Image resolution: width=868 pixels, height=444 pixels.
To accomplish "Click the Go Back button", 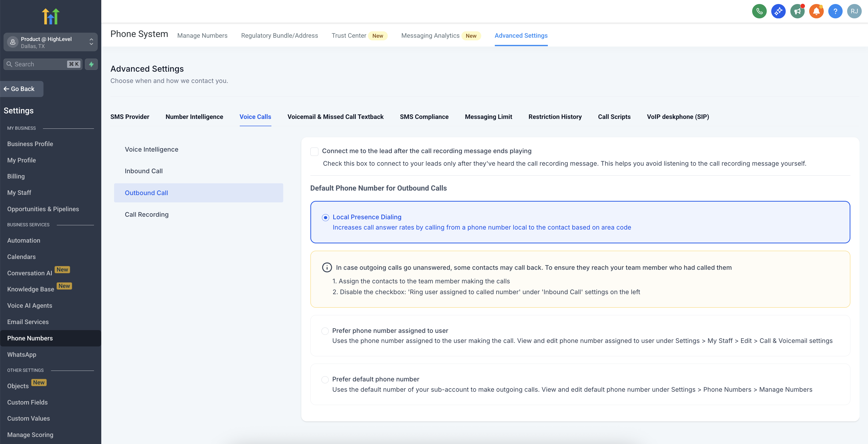I will [x=22, y=89].
